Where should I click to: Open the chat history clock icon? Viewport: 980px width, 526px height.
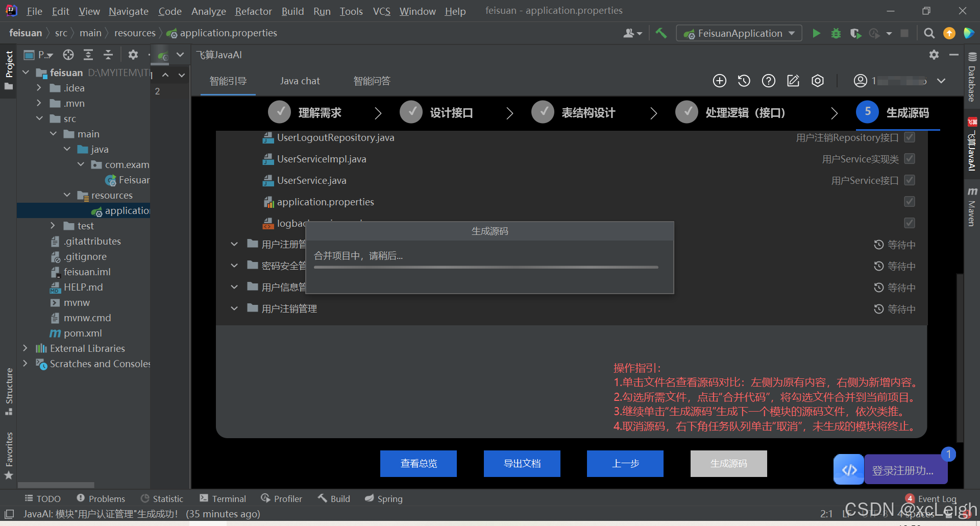[744, 81]
